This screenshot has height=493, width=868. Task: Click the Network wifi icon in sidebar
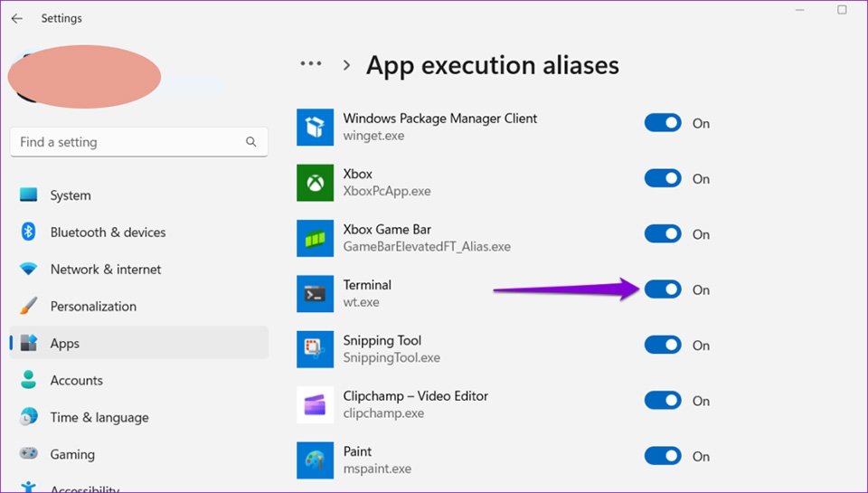(x=28, y=270)
